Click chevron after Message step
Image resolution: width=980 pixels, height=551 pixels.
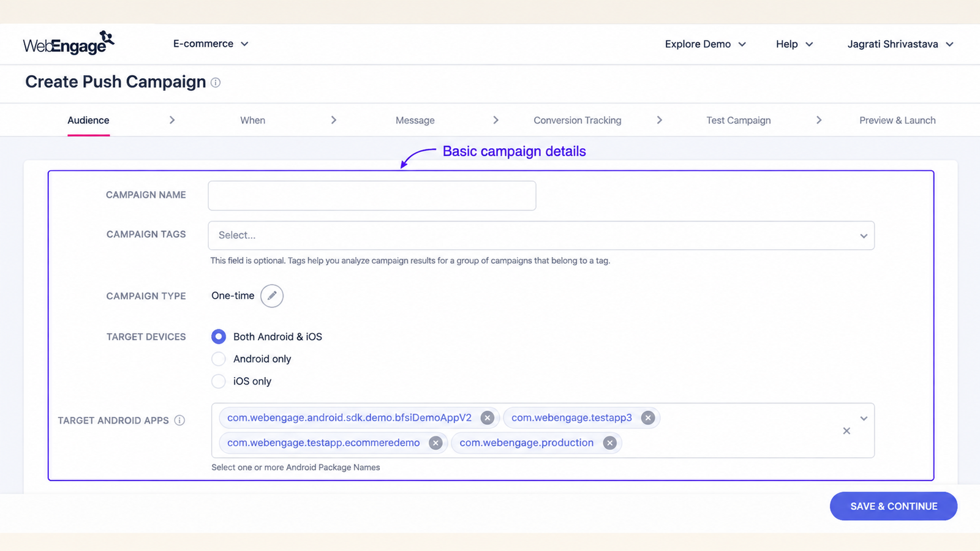pos(496,120)
